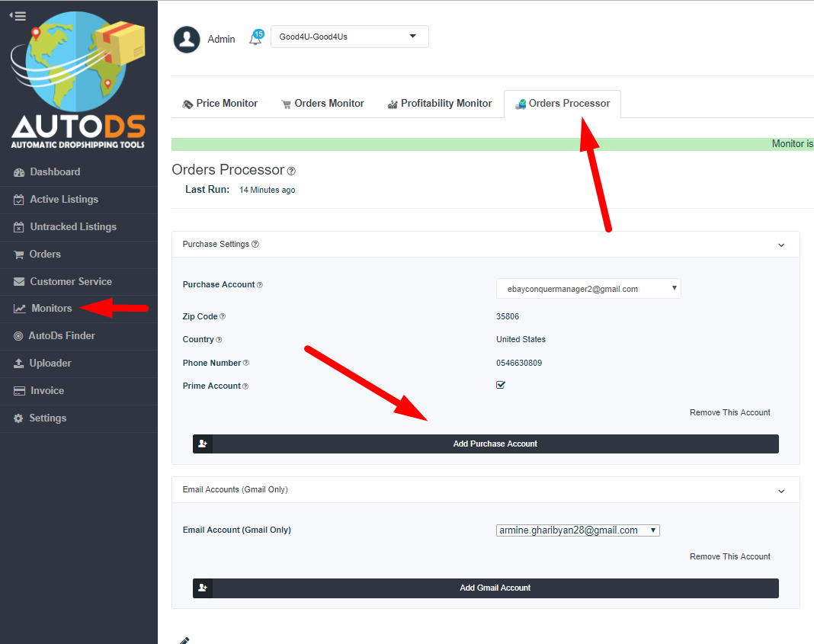Open Dashboard from the sidebar

point(79,172)
